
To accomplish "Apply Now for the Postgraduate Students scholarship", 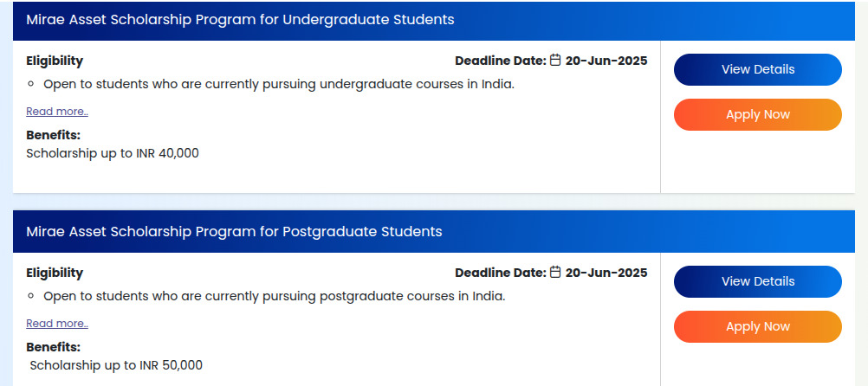I will click(757, 327).
